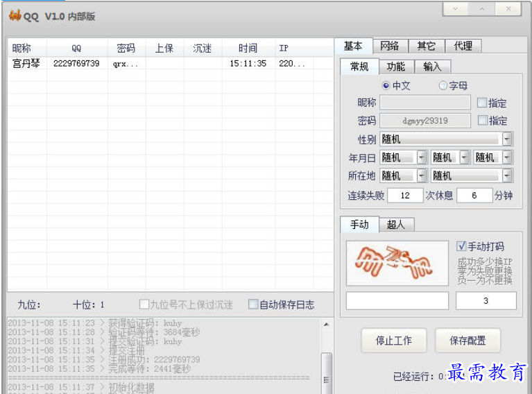Click QQ number 2229769739 in table
Viewport: 532px width, 394px height.
coord(76,63)
